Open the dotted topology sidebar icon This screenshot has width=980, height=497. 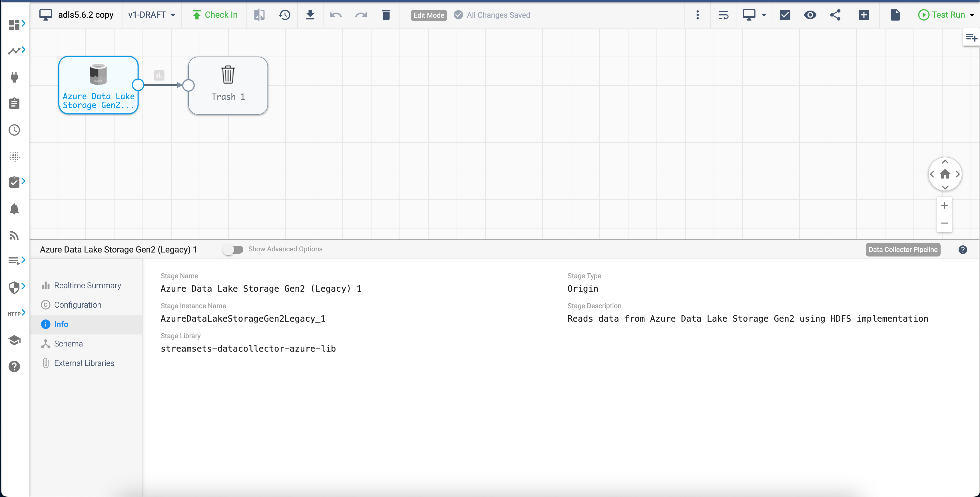(15, 156)
